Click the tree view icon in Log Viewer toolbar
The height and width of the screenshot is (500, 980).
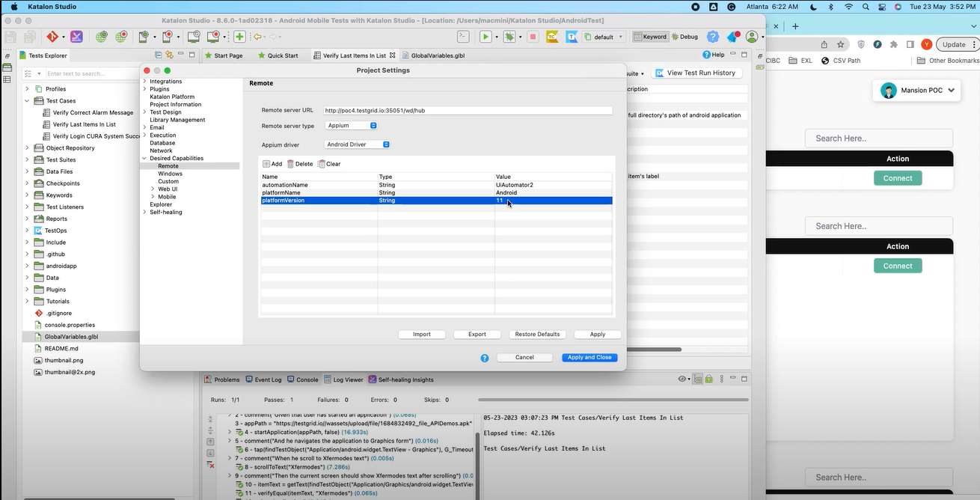(x=697, y=379)
